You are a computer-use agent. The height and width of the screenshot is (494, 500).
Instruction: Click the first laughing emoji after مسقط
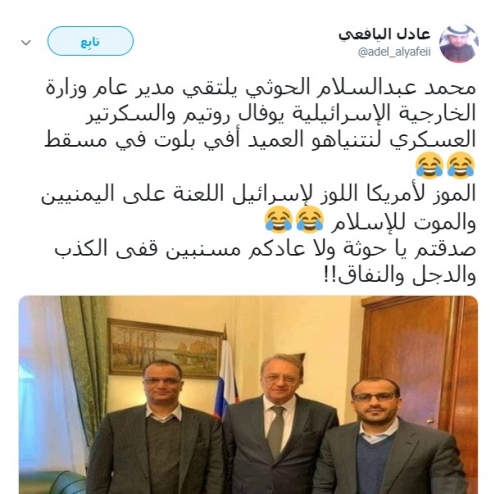(x=461, y=165)
